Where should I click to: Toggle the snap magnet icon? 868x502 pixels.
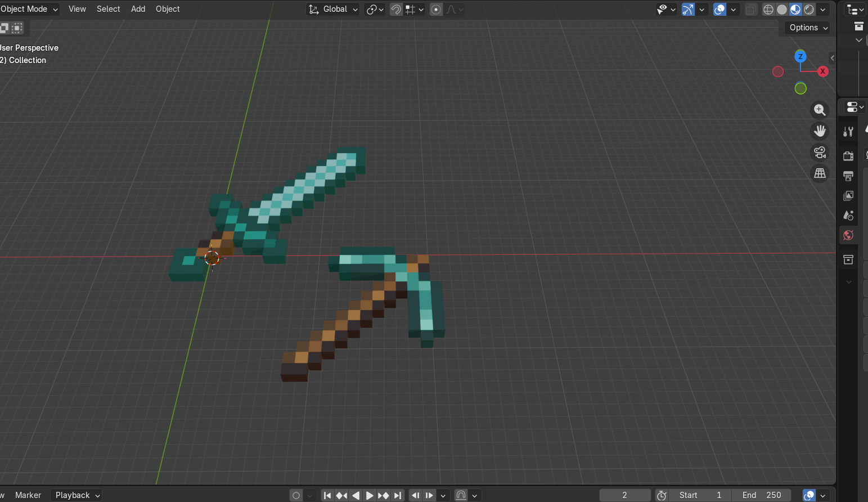click(x=396, y=9)
